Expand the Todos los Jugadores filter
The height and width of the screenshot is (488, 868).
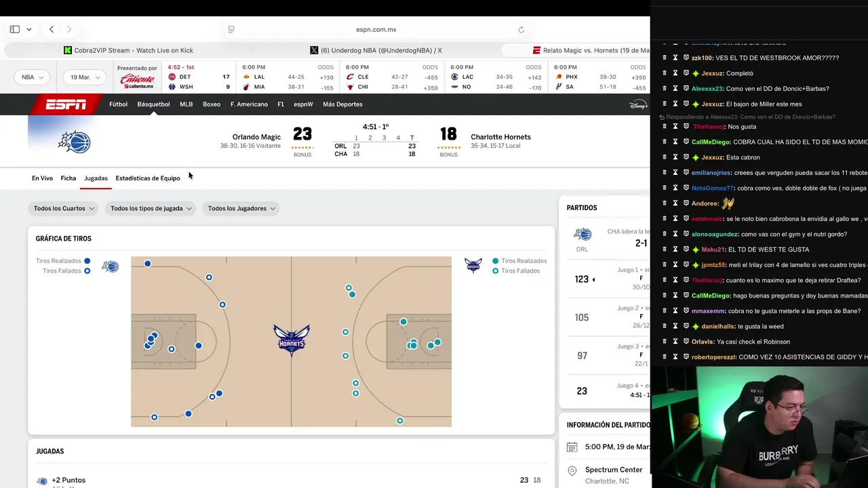point(241,209)
